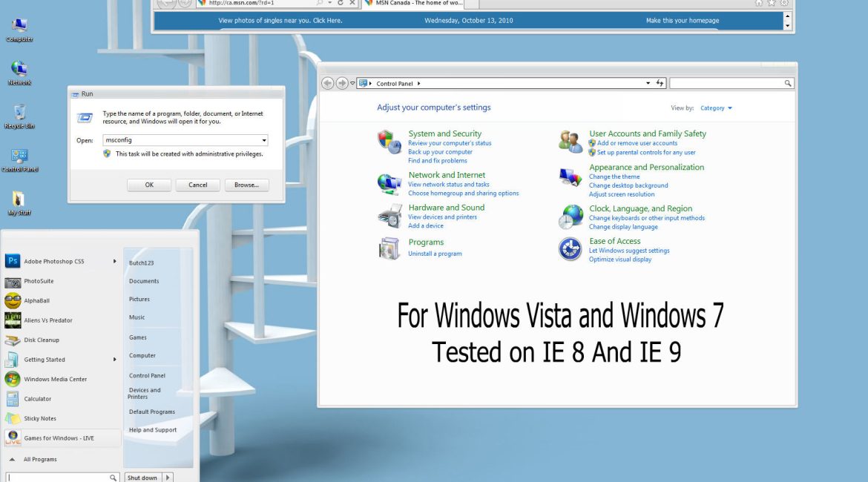Viewport: 868px width, 482px height.
Task: Click the Start menu search box
Action: 62,477
